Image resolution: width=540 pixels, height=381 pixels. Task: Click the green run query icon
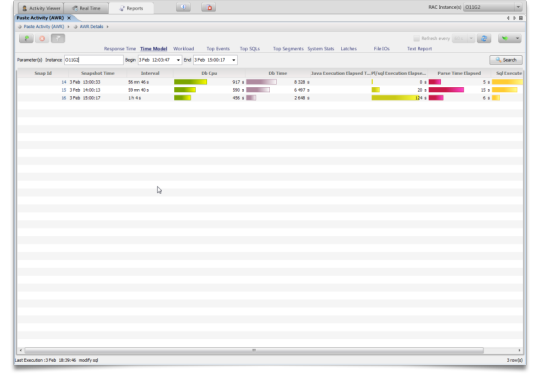(x=26, y=39)
